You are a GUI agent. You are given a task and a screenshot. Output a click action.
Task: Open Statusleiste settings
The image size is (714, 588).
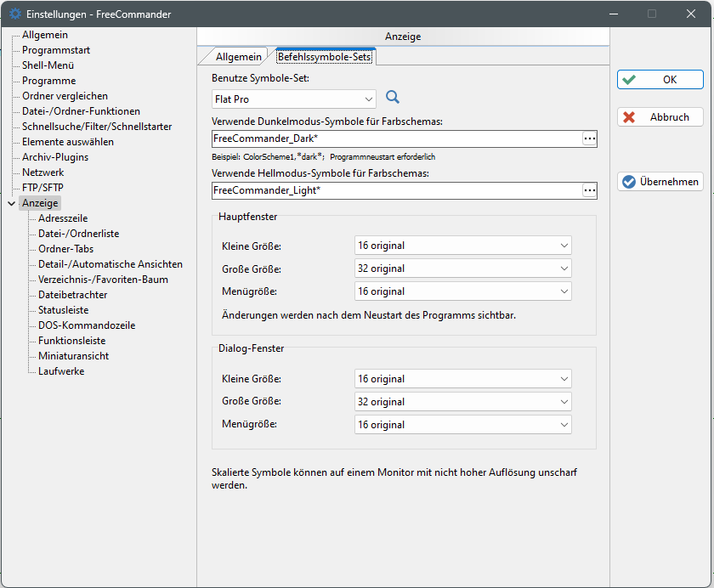pos(63,310)
